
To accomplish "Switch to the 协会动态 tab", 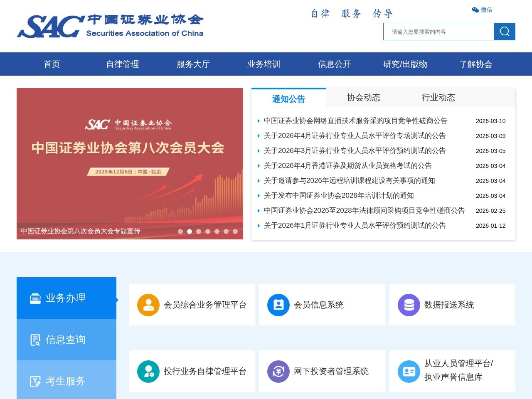I will [364, 98].
